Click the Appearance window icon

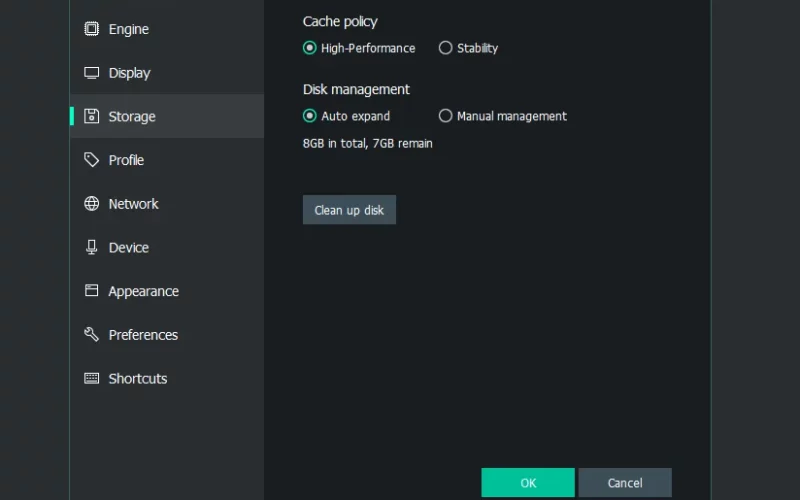pos(91,290)
